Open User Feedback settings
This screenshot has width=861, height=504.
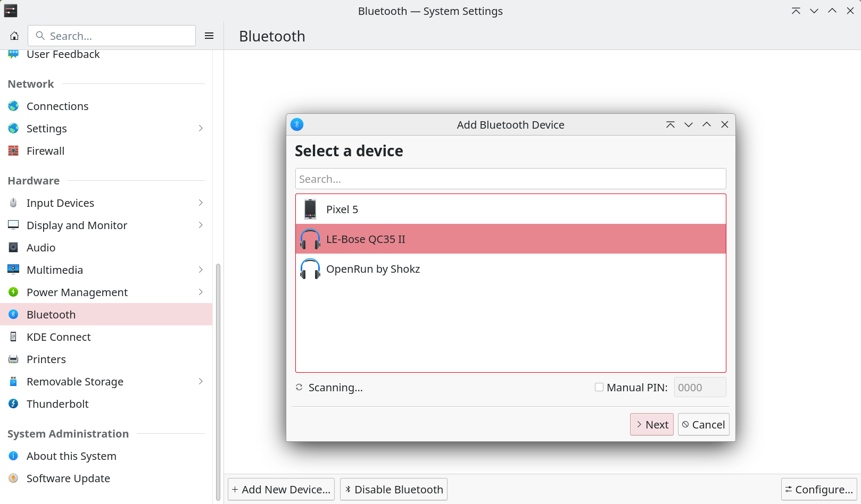tap(106, 54)
